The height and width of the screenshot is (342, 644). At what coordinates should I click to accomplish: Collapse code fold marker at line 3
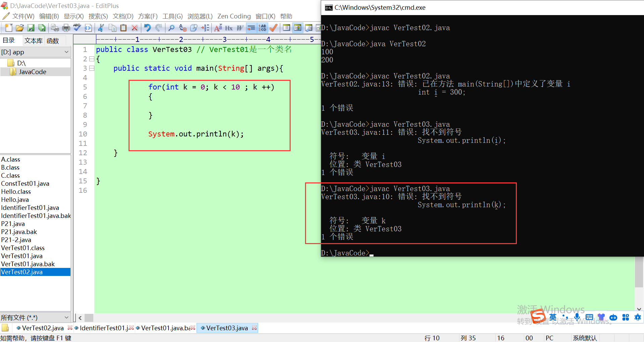click(92, 68)
